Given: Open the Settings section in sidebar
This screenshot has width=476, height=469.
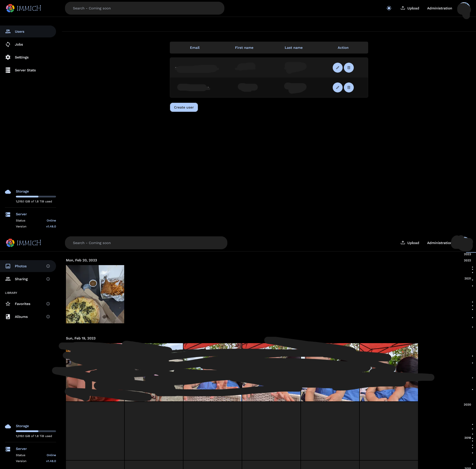Looking at the screenshot, I should click(x=22, y=57).
